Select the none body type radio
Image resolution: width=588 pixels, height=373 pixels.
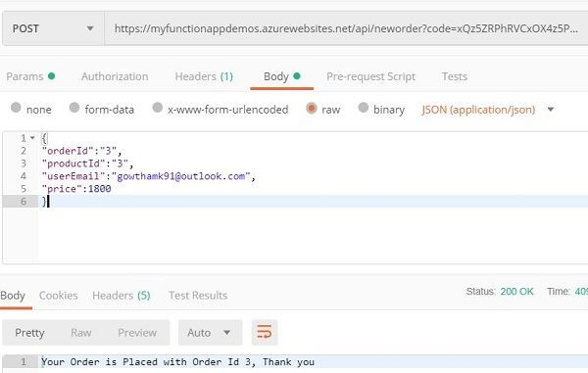(16, 108)
